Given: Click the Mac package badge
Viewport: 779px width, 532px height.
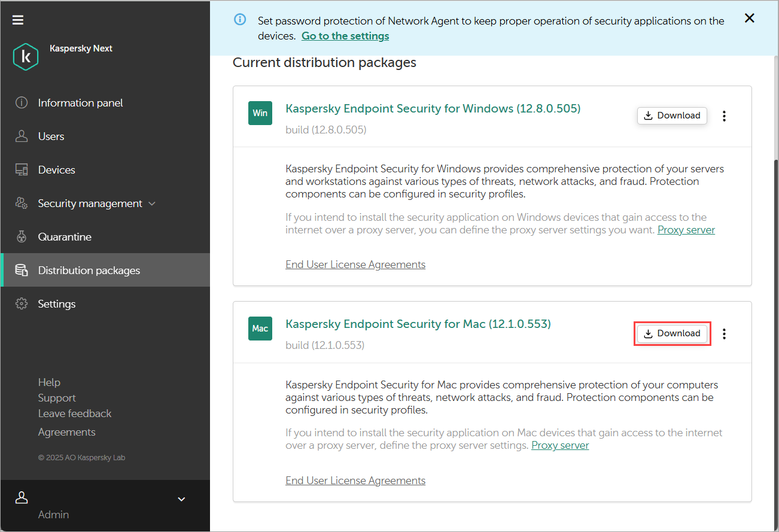Looking at the screenshot, I should click(260, 329).
